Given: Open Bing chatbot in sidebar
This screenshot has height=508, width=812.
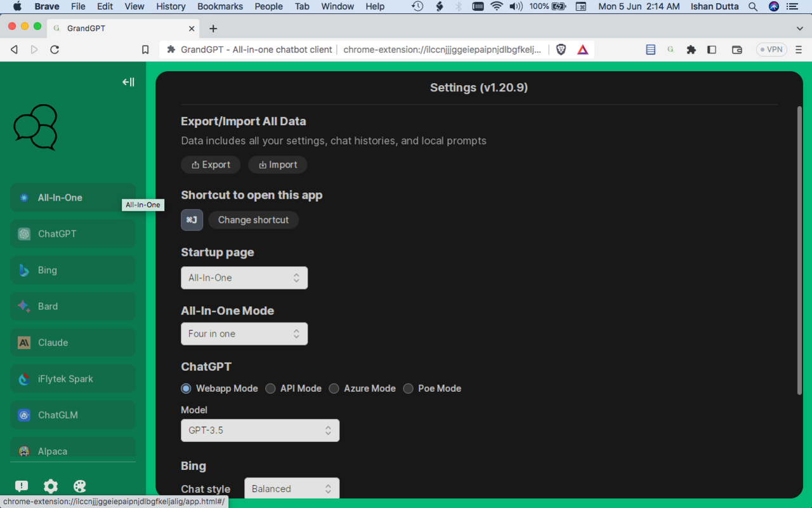Looking at the screenshot, I should 73,270.
